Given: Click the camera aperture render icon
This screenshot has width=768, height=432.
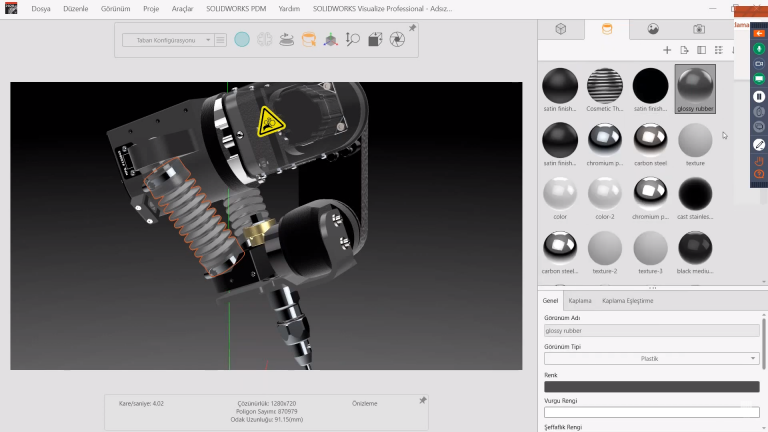Looking at the screenshot, I should pyautogui.click(x=397, y=40).
